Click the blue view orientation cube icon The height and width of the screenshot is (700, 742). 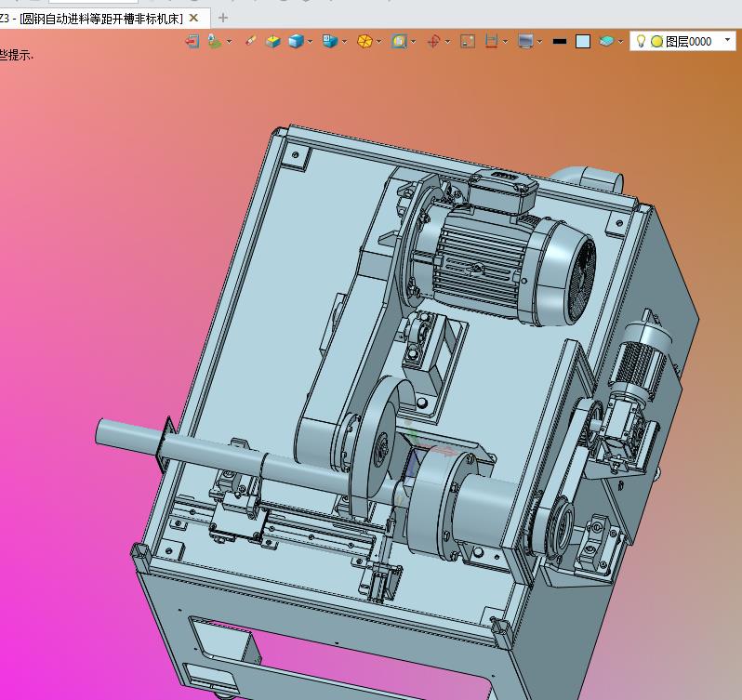tap(329, 41)
